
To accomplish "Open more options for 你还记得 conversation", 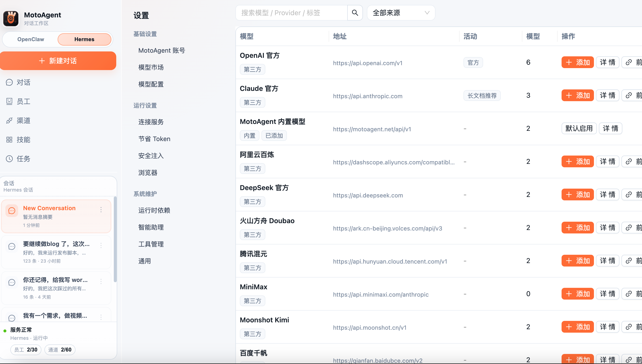I will click(x=101, y=281).
